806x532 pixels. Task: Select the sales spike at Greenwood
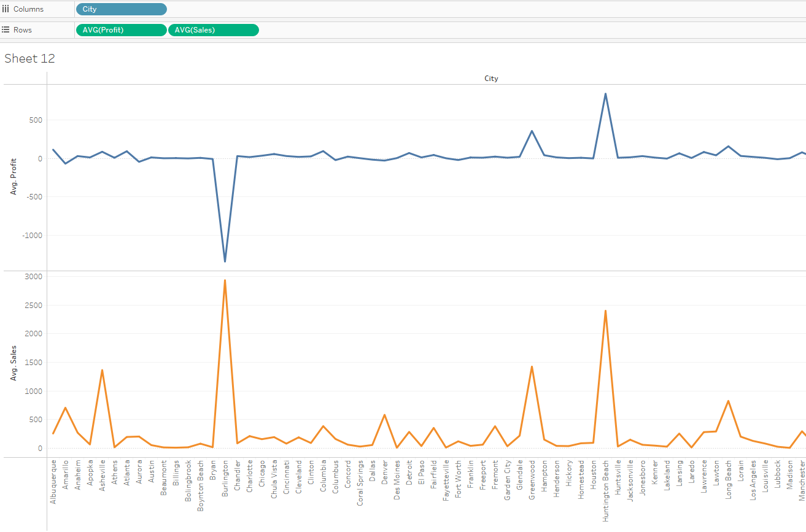(x=532, y=365)
